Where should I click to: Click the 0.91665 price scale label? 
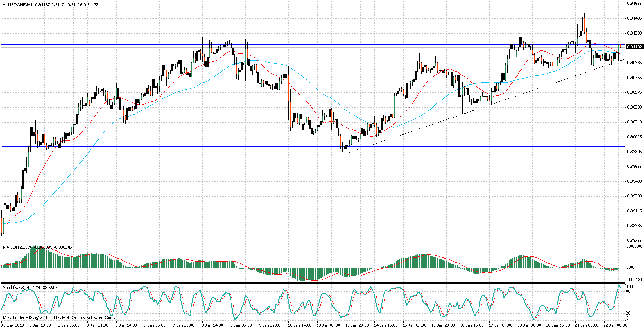[634, 4]
